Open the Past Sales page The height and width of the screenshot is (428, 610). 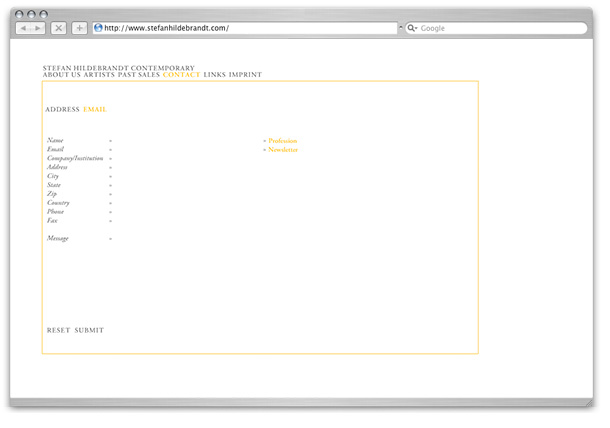pos(139,75)
